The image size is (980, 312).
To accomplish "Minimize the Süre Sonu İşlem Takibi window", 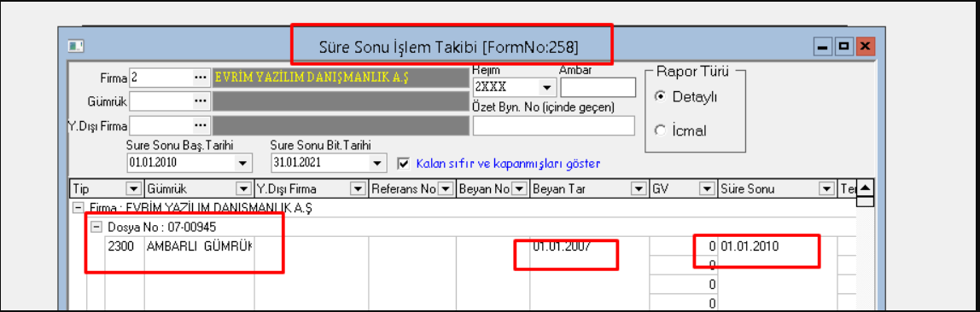I will point(823,46).
